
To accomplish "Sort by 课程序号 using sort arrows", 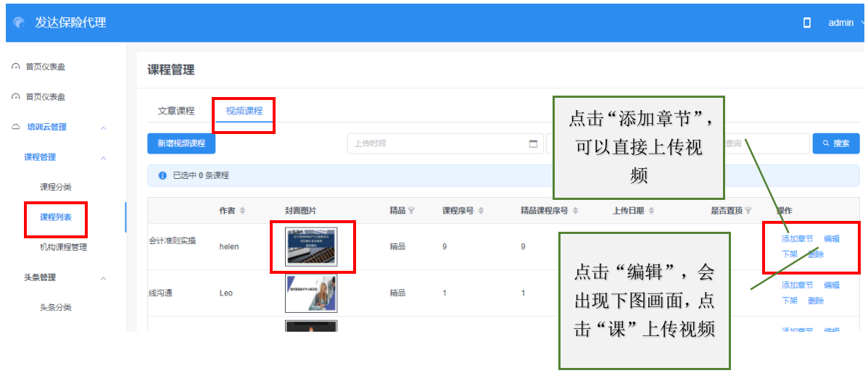I will (481, 211).
